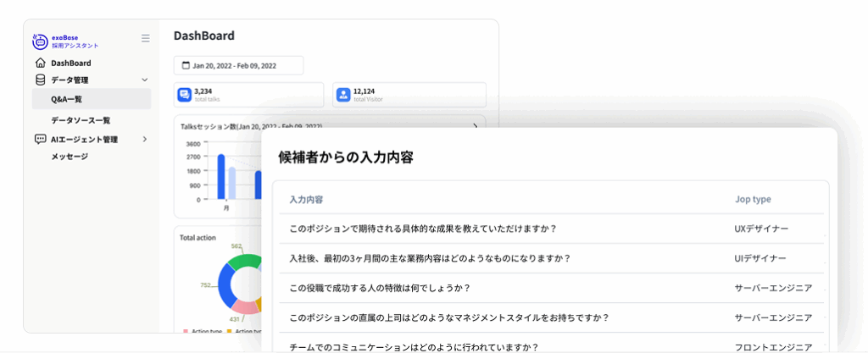The height and width of the screenshot is (353, 868).
Task: Select row このポジションで期待される具体的な成果
Action: point(551,229)
